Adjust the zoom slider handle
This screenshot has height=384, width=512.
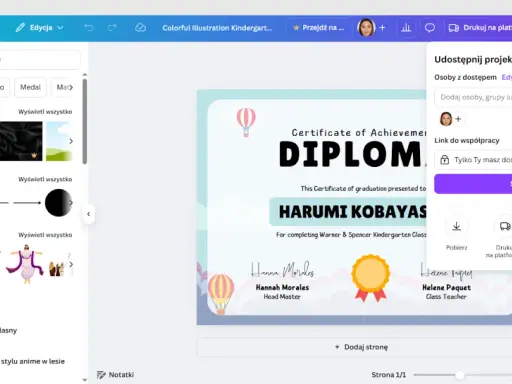(x=460, y=375)
